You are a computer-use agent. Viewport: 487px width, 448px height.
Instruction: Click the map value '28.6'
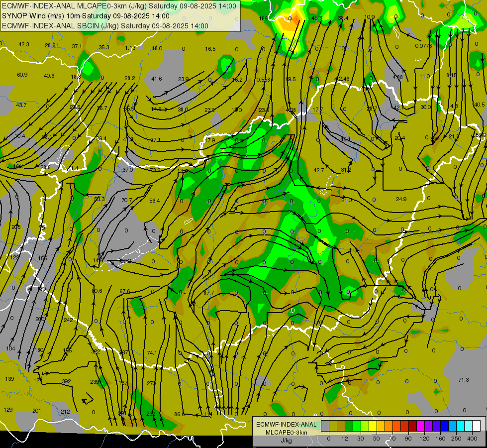pyautogui.click(x=50, y=45)
